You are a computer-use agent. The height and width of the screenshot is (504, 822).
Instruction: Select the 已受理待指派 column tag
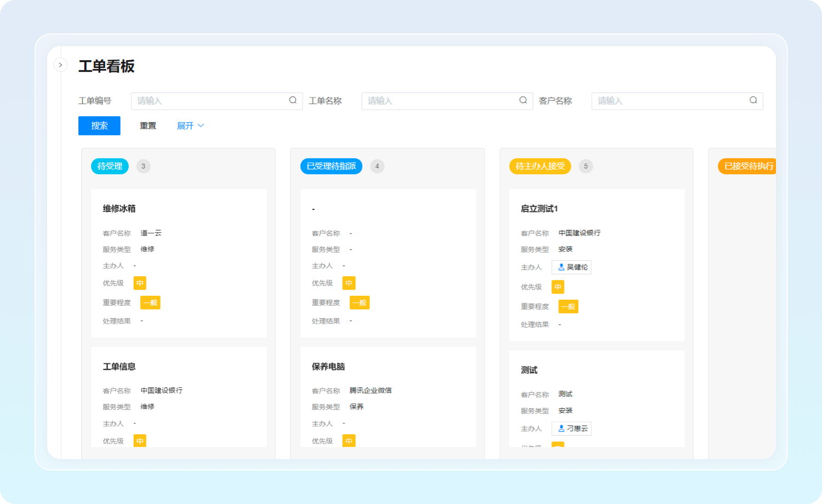pos(331,166)
